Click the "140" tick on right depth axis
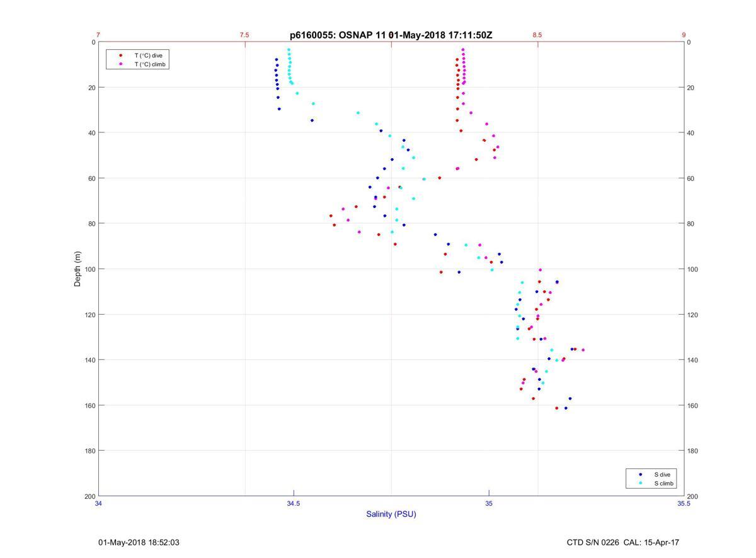Viewport: 756px width, 558px height. 692,360
